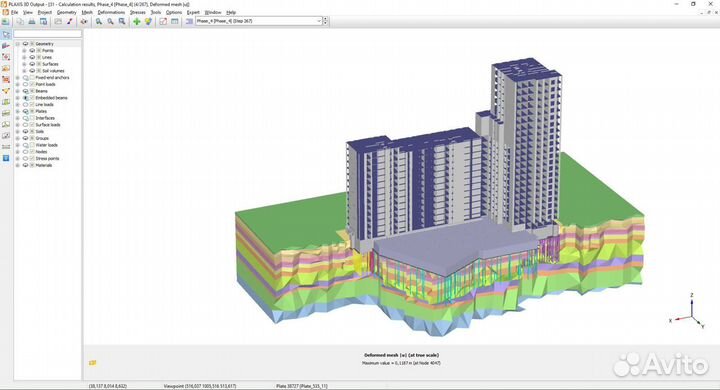The image size is (720, 390).
Task: Click the small yellow icon in info bar
Action: 92,363
